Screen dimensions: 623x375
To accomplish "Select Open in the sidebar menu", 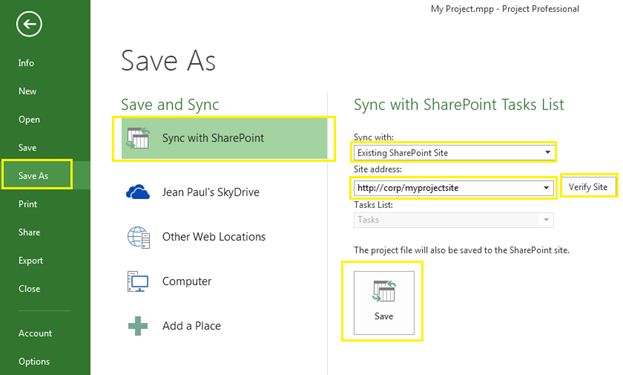I will tap(29, 119).
